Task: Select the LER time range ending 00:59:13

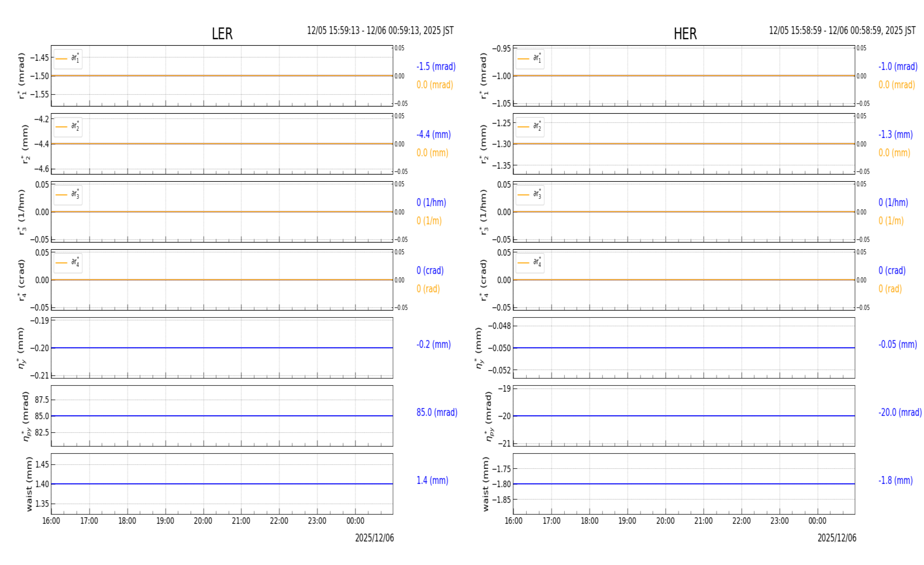Action: pos(380,31)
